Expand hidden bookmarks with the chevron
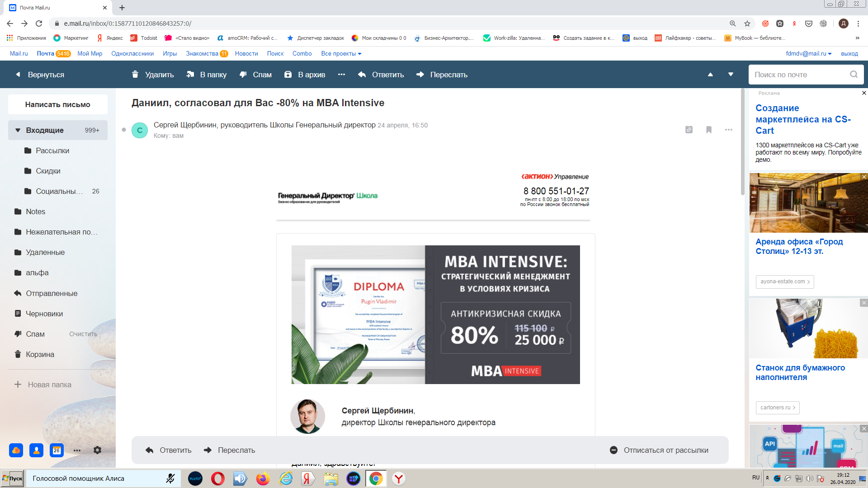The height and width of the screenshot is (488, 868). pyautogui.click(x=857, y=38)
